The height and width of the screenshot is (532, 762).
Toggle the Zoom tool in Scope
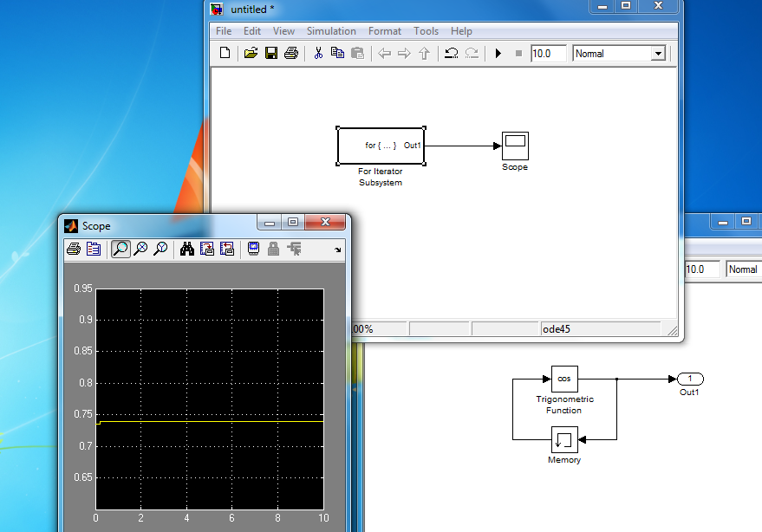point(120,250)
